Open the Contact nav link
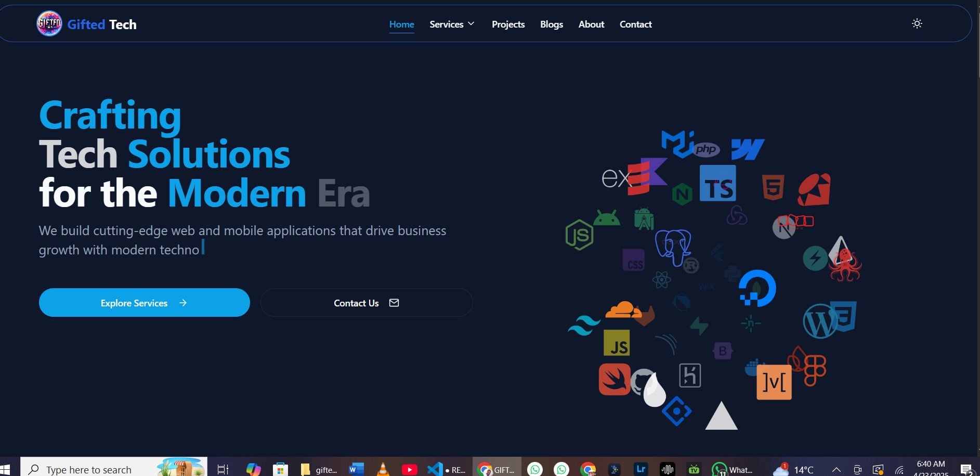Screen dimensions: 980x476 (x=635, y=24)
